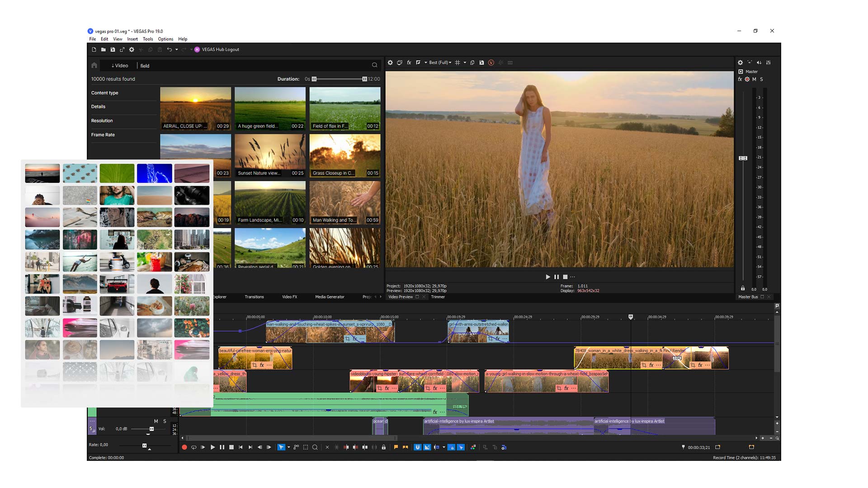Screen dimensions: 868x488
Task: Select the Envelope Edit tool
Action: coord(296,447)
